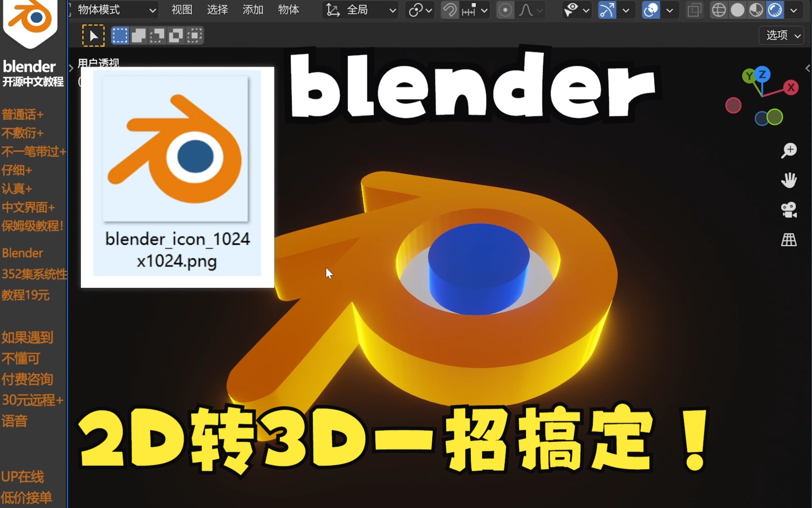The width and height of the screenshot is (812, 508).
Task: Open the 视图 menu
Action: click(x=182, y=10)
